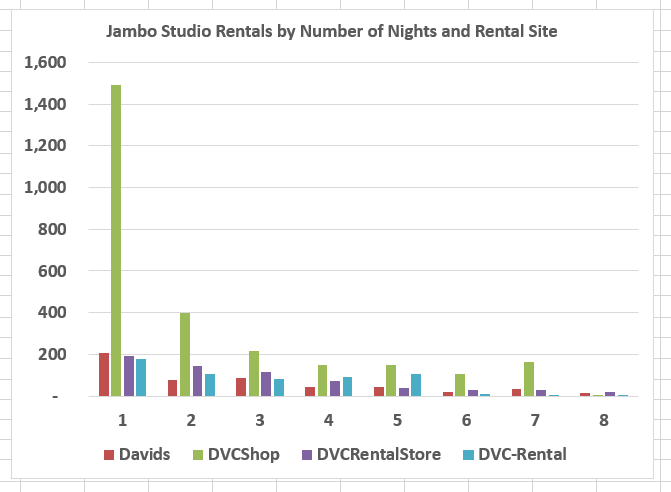
Task: Click the blue DVC-Rental bar for 1 night
Action: 141,378
